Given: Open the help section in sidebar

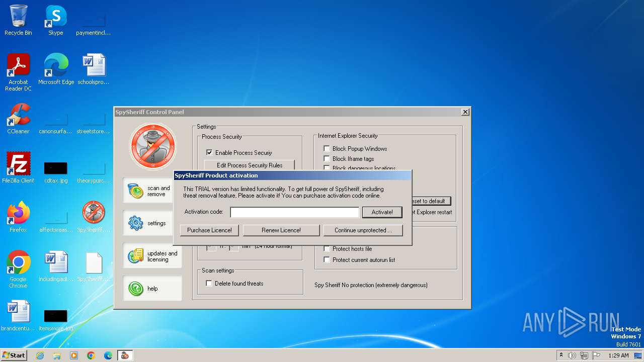Looking at the screenshot, I should click(152, 289).
